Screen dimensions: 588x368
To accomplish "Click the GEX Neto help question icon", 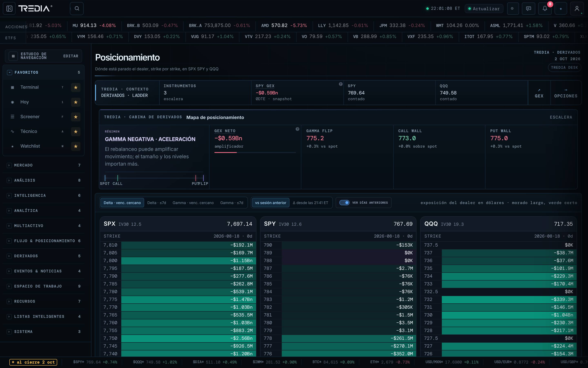I will tap(297, 129).
